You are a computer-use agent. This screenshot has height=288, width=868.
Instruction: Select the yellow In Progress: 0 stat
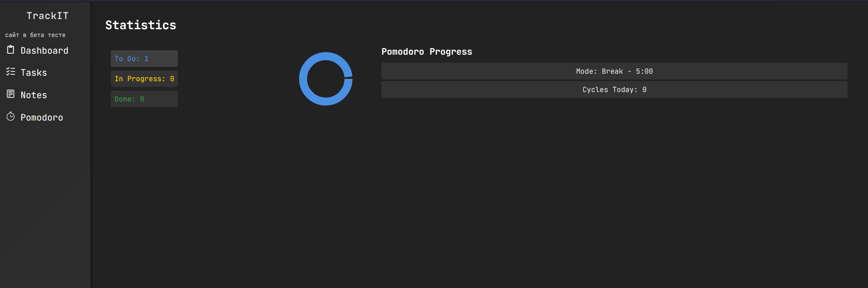click(144, 79)
